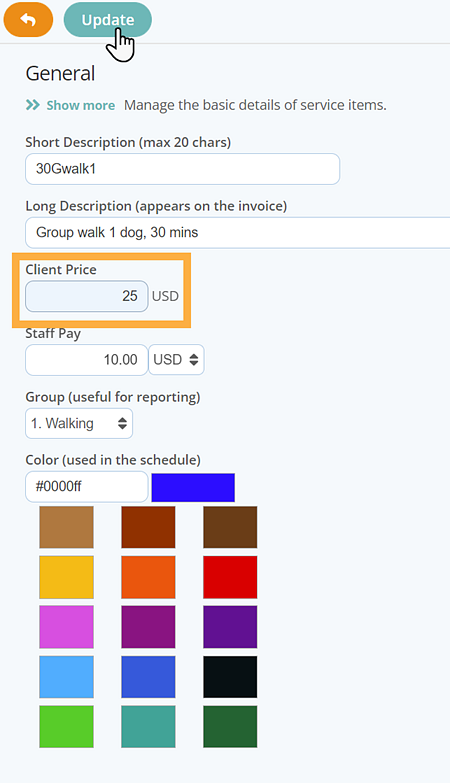Pick the light green color swatch
Viewport: 450px width, 783px height.
click(66, 727)
